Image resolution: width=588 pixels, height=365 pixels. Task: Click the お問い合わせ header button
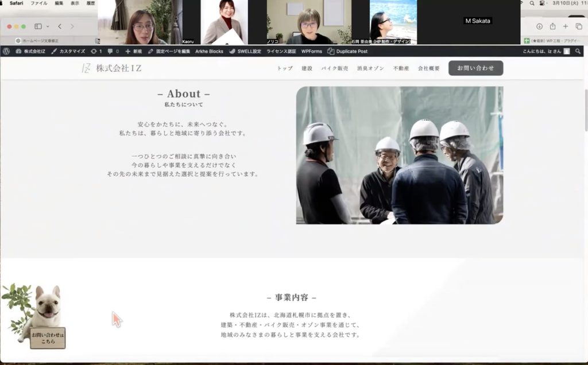[475, 68]
